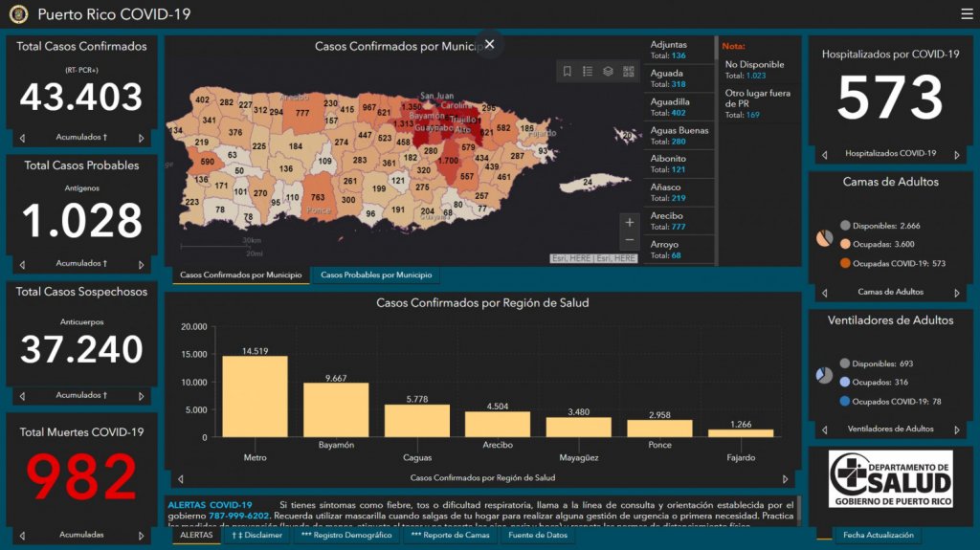Screen dimensions: 980x550
Task: Zoom out on the municipality map
Action: [x=629, y=240]
